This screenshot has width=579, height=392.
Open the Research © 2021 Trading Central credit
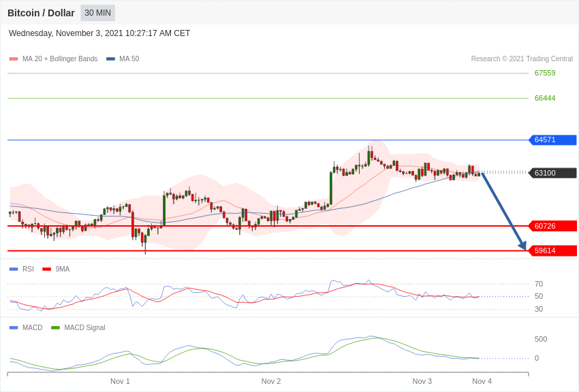point(522,59)
